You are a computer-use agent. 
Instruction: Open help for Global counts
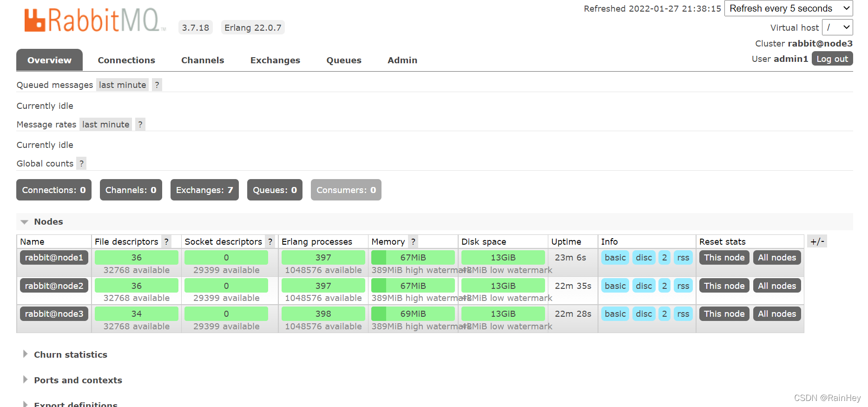(82, 163)
